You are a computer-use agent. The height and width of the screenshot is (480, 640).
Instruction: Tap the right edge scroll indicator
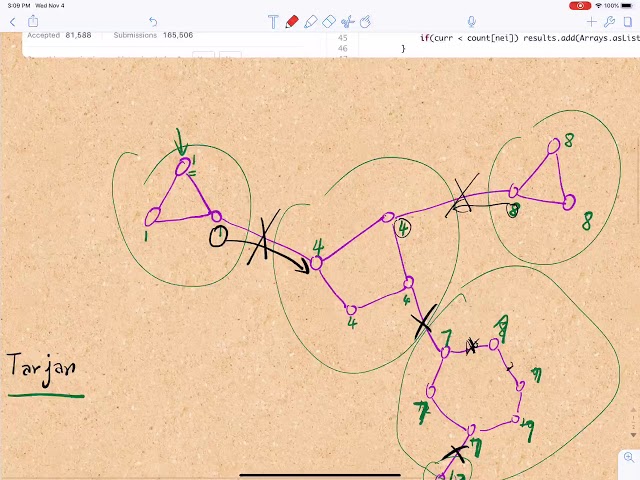pos(633,424)
